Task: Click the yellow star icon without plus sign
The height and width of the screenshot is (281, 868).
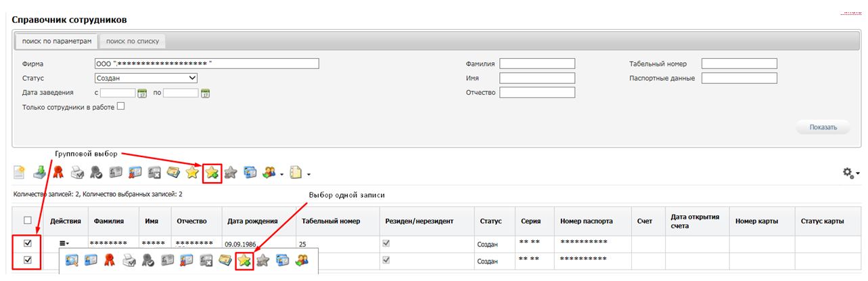Action: 192,172
